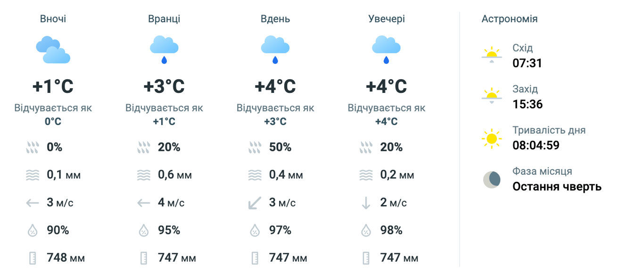
Task: Click the sunrise time 07:31
Action: (527, 63)
